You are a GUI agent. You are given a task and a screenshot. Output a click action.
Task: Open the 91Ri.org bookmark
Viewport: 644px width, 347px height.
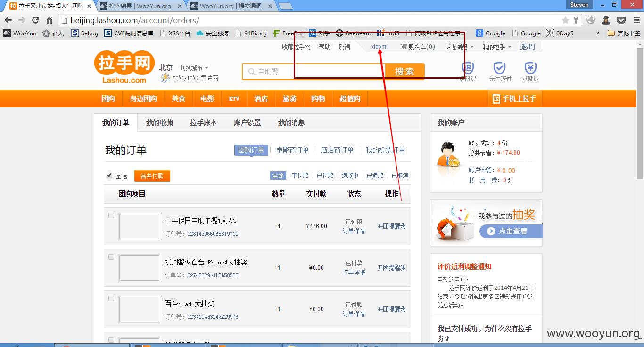(x=251, y=33)
